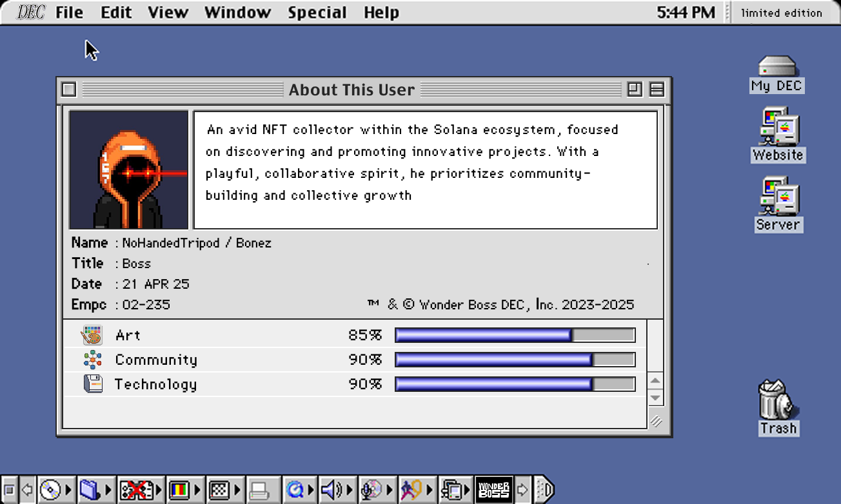Select the My DEC drive icon

point(777,73)
